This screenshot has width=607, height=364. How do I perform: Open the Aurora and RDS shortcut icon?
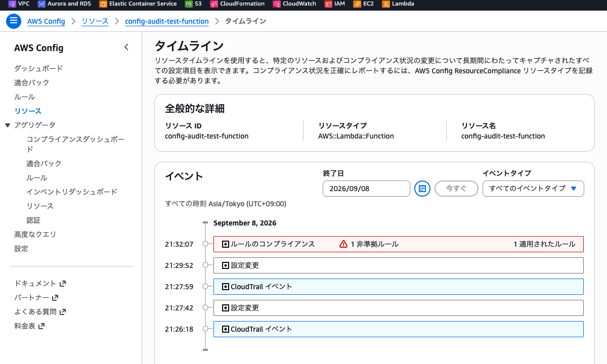(x=41, y=4)
